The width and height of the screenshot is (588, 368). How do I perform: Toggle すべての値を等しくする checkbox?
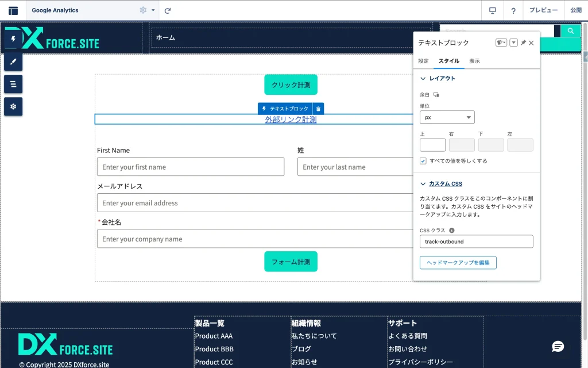(423, 161)
